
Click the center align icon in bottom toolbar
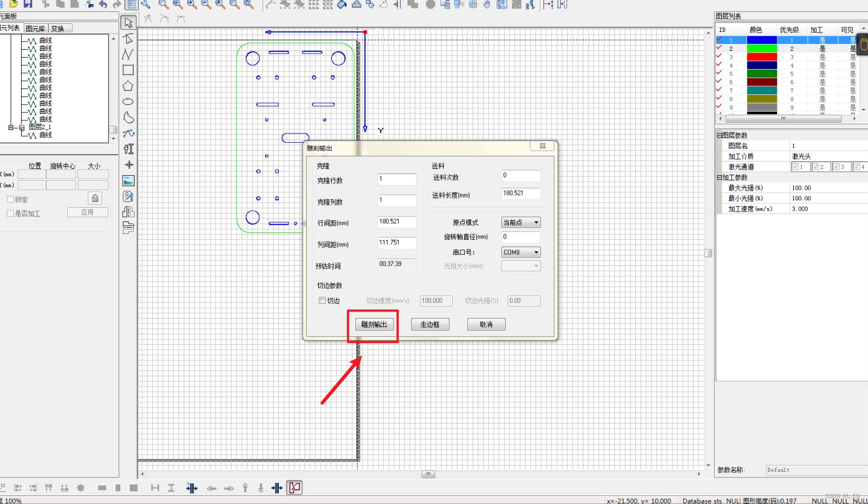tap(80, 488)
